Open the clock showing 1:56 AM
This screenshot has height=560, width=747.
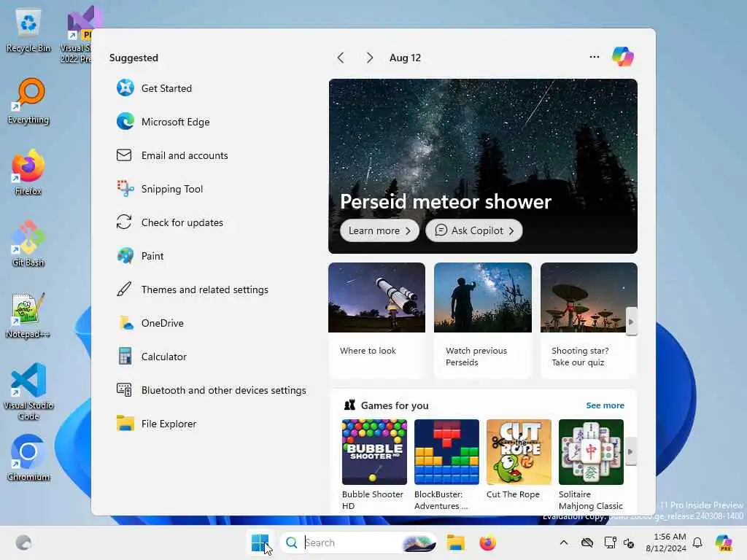[666, 542]
